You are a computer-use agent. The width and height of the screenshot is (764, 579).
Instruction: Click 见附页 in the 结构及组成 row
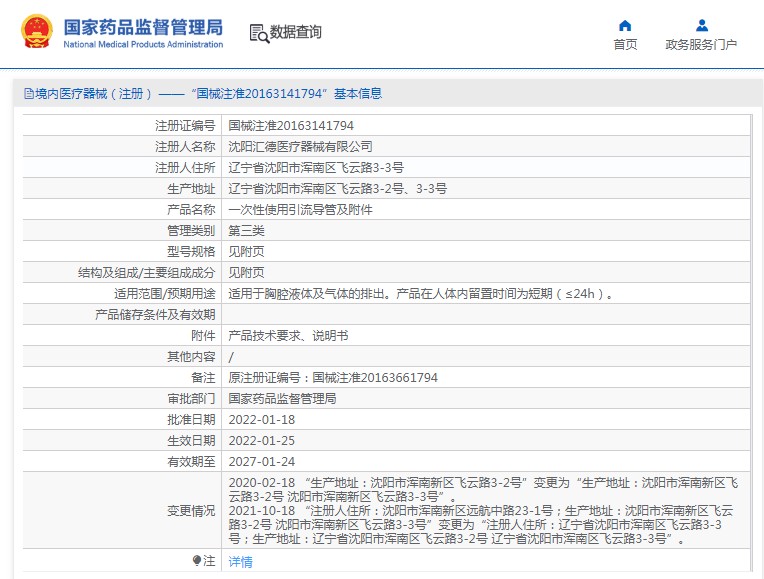[x=247, y=272]
